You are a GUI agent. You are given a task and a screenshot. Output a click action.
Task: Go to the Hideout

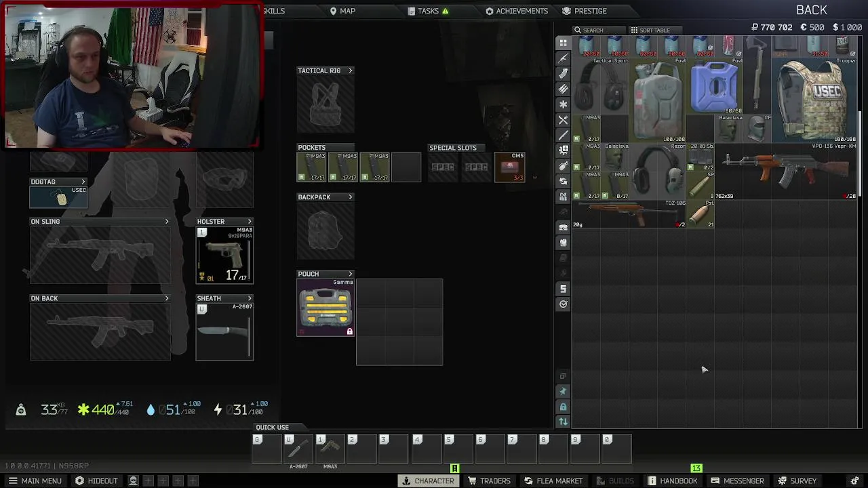coord(96,481)
